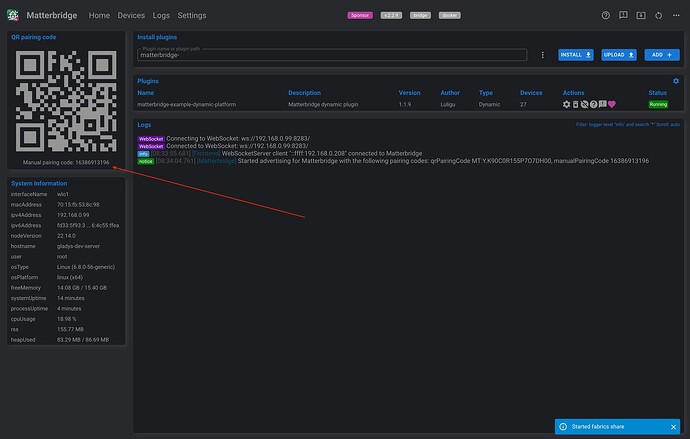Click the System Information panel title
The height and width of the screenshot is (439, 690).
click(x=39, y=183)
